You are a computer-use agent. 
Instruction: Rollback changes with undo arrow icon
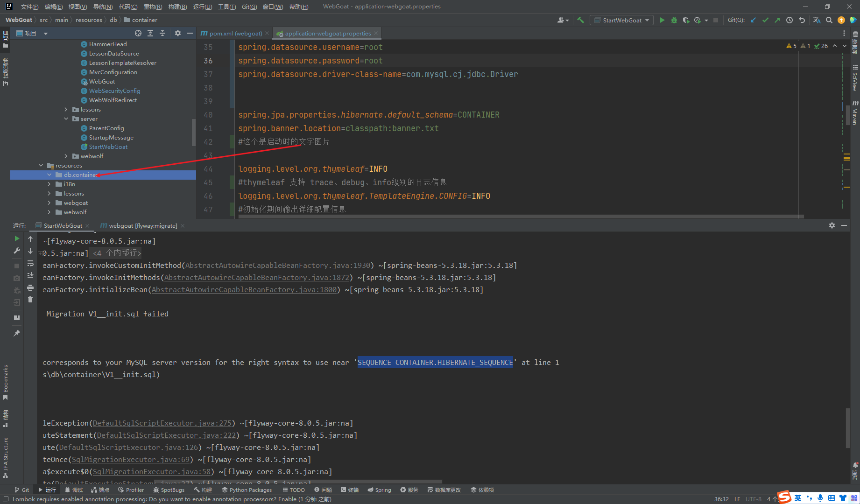click(802, 20)
